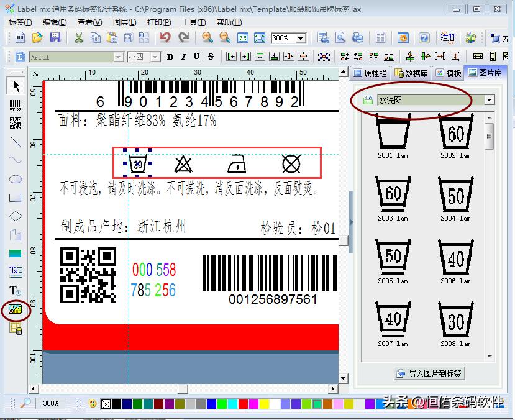Open the 小四 font size dropdown
This screenshot has width=515, height=420.
pos(155,57)
